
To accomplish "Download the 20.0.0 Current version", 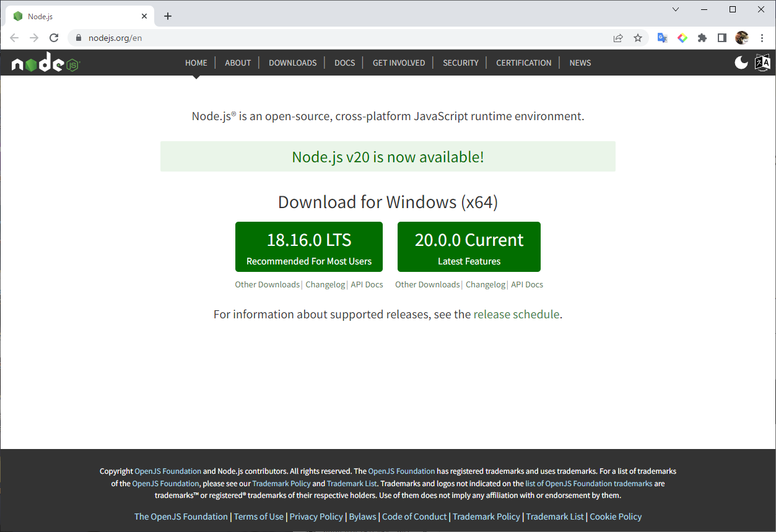I will coord(469,246).
